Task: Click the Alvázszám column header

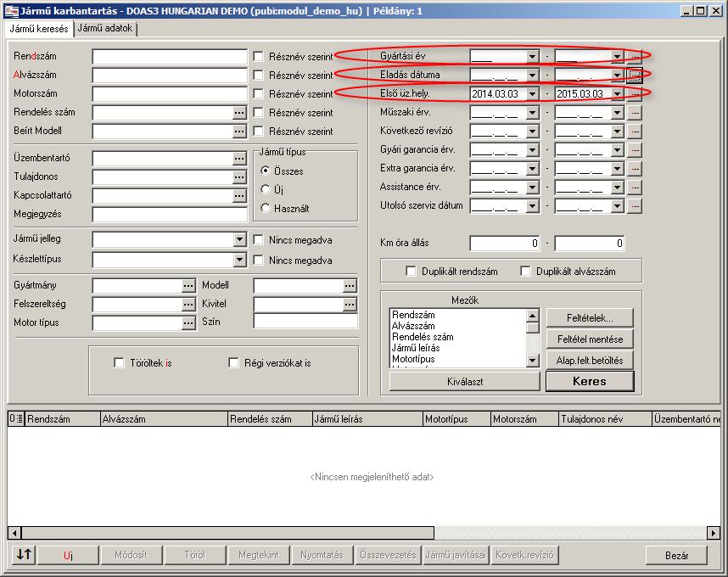Action: 165,419
